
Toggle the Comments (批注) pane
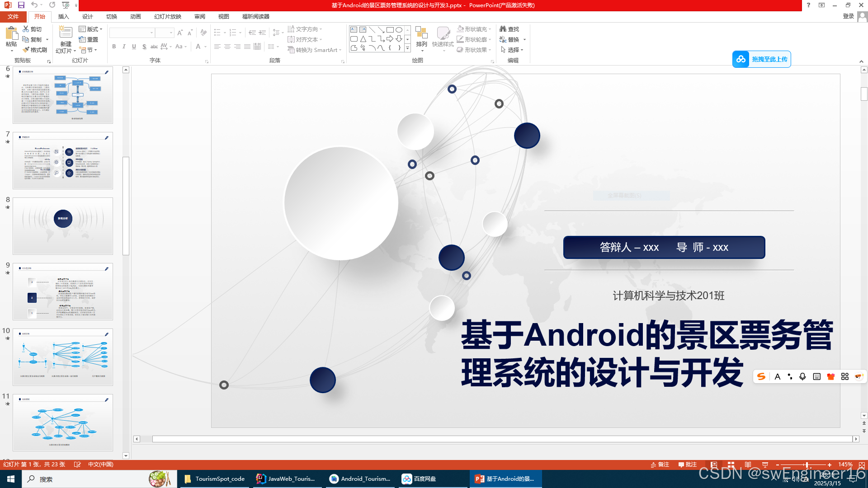coord(688,465)
